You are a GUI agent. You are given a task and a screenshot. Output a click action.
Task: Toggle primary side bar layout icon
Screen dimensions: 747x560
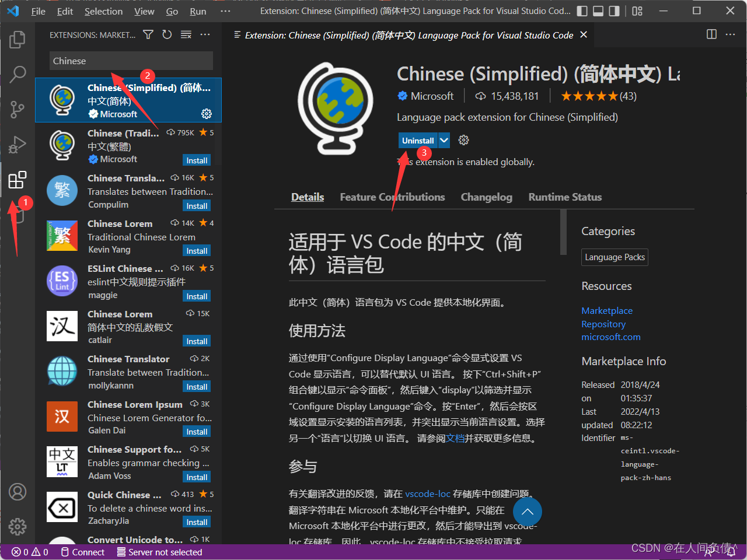pyautogui.click(x=582, y=11)
